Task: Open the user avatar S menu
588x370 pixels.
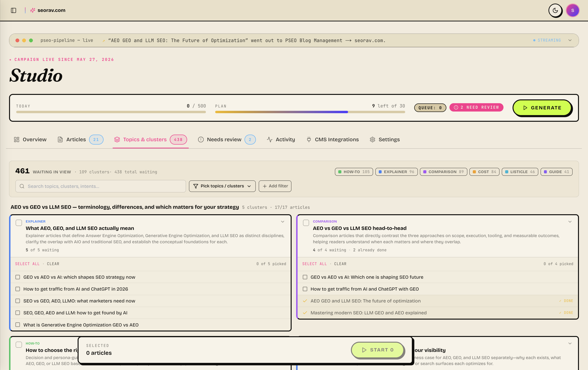Action: click(x=573, y=10)
